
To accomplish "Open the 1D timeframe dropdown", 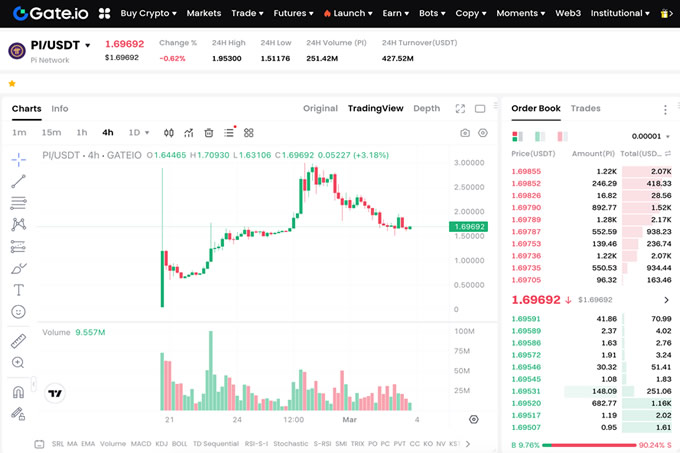I will [139, 133].
